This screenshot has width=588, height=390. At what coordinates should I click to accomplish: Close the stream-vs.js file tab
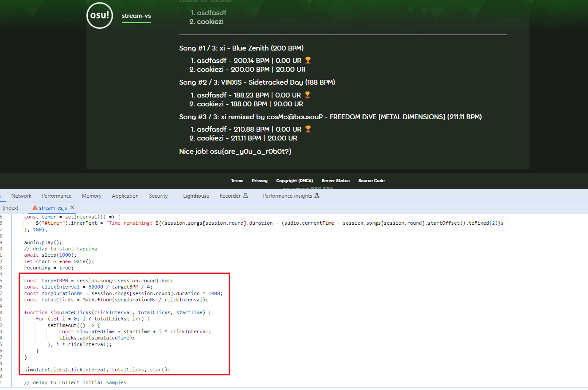point(72,207)
